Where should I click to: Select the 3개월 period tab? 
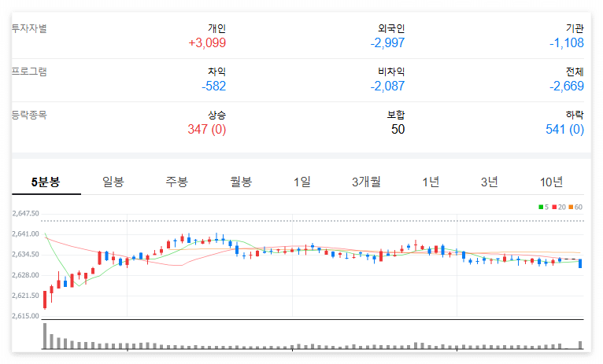(366, 182)
